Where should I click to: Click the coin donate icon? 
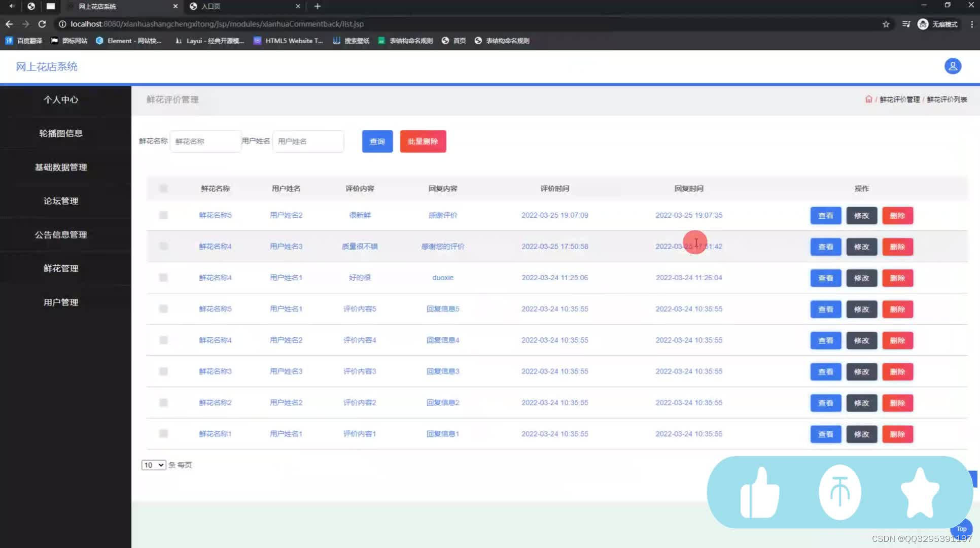(x=839, y=492)
